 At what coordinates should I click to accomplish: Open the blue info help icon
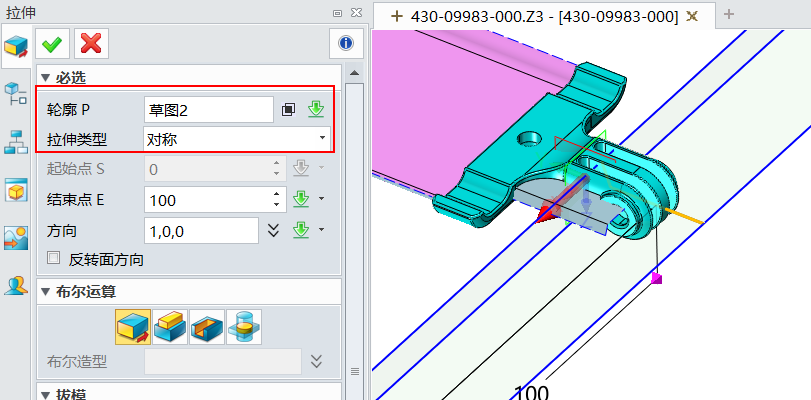[x=345, y=43]
